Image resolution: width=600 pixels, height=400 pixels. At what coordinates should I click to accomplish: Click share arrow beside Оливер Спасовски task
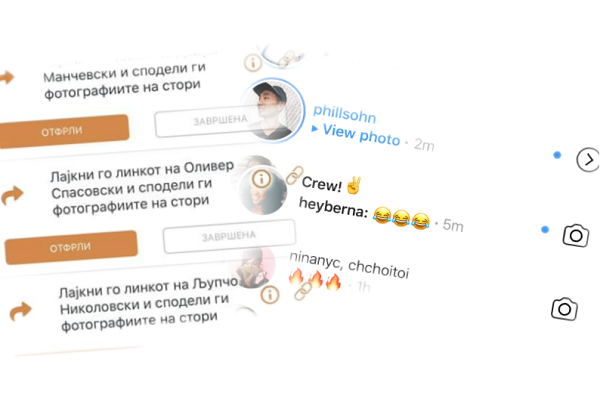pyautogui.click(x=12, y=195)
